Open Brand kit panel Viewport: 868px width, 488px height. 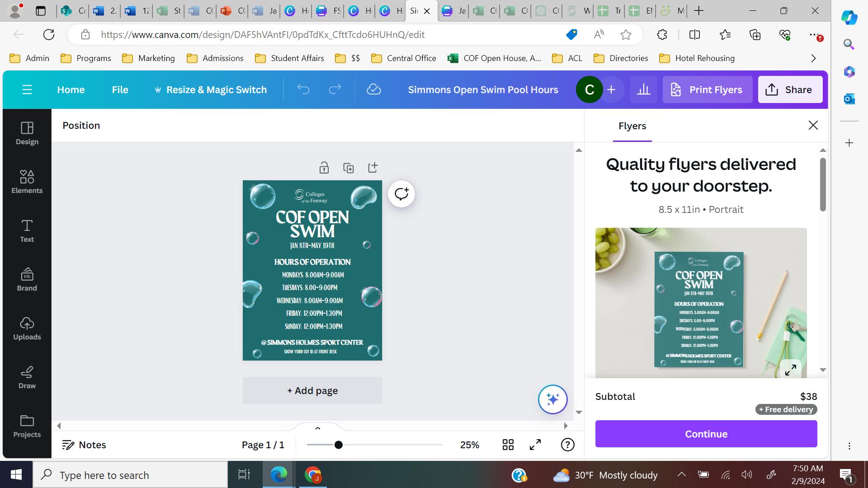[x=27, y=279]
